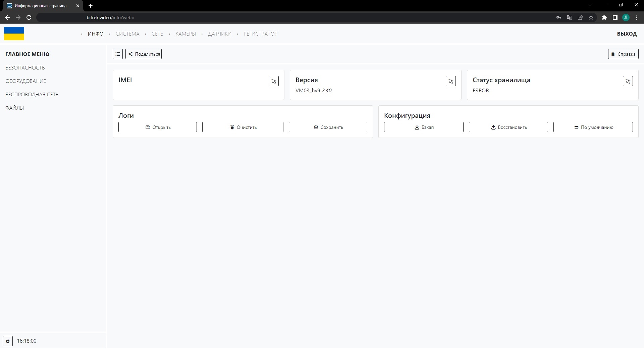Open settings gear near the clock
The image size is (644, 349).
[x=8, y=341]
